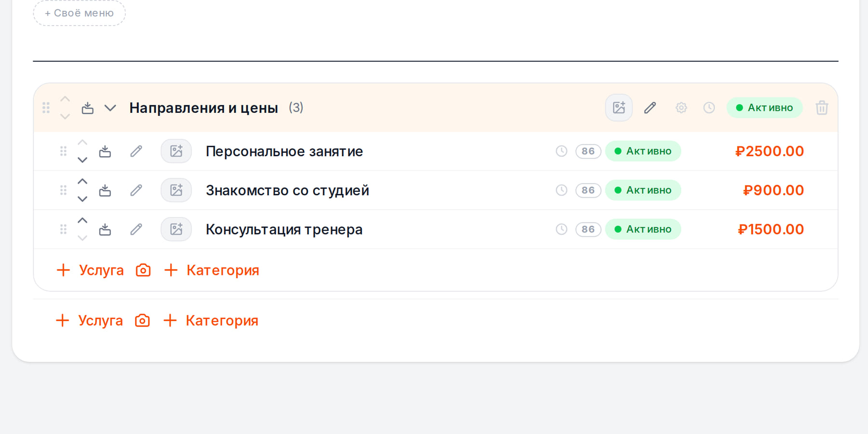Click the import icon for 'Персональное занятие'

(105, 151)
